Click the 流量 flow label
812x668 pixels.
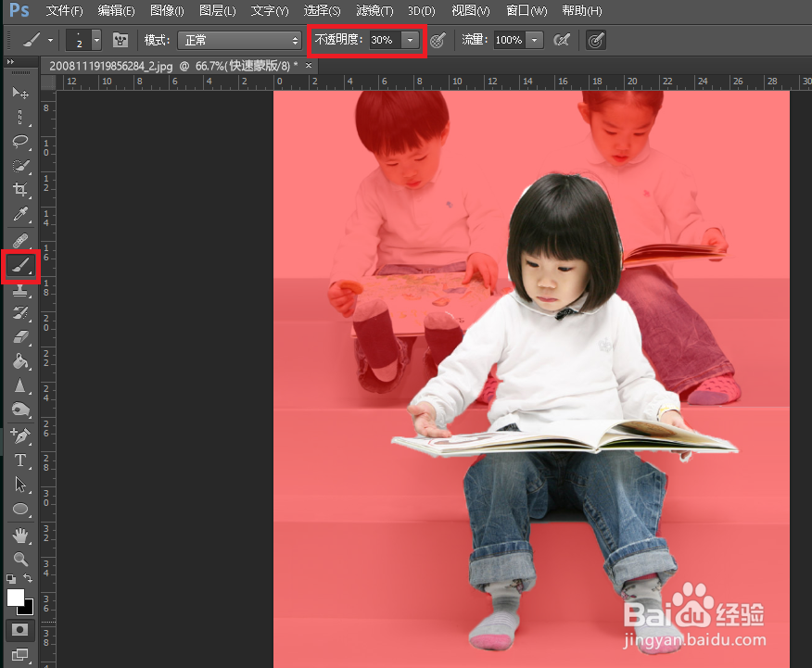(x=475, y=39)
